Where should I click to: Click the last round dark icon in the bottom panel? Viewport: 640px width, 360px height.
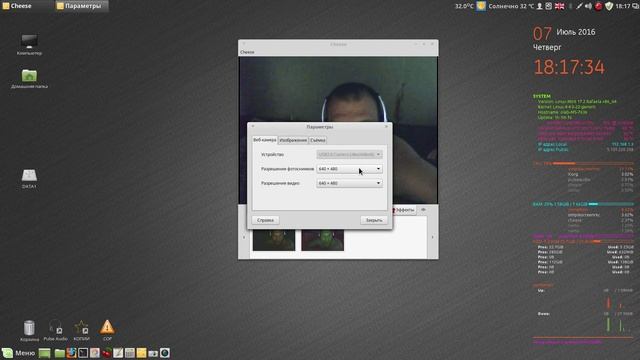pos(165,353)
